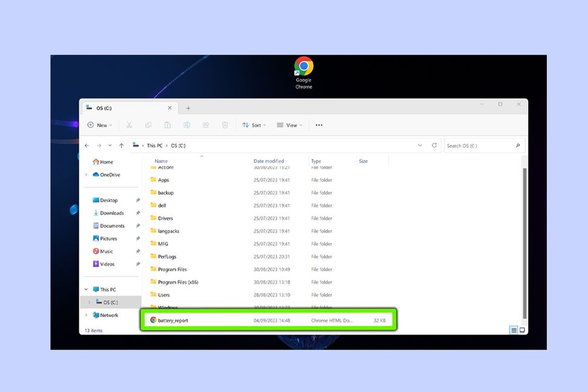Click the Delete icon in the toolbar
The height and width of the screenshot is (392, 588).
click(x=225, y=125)
